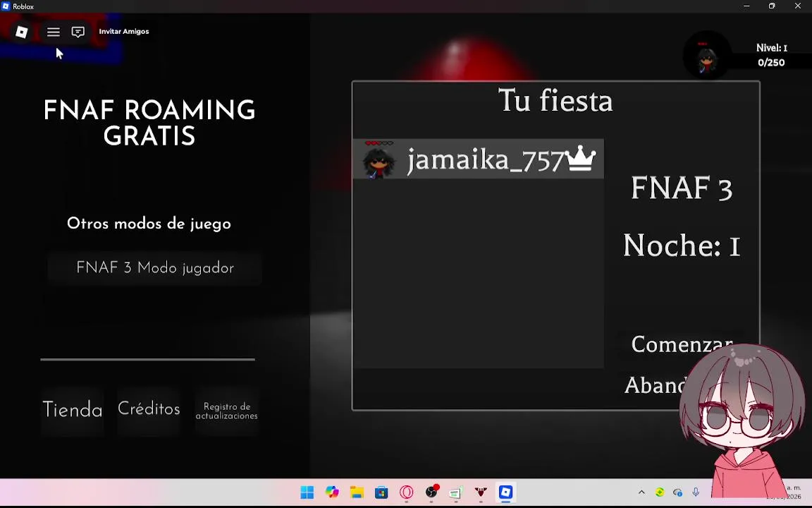Screen dimensions: 812x508
Task: Open File Explorer from the taskbar
Action: (x=357, y=492)
